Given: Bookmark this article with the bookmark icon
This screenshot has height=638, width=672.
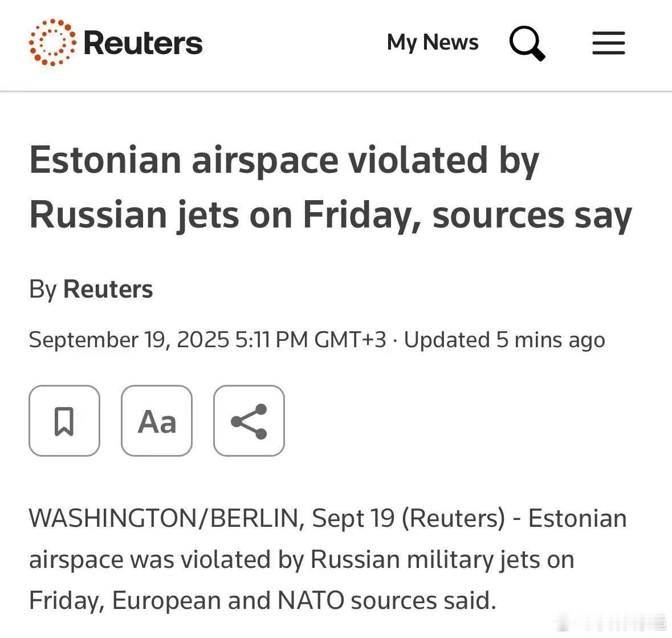Looking at the screenshot, I should tap(64, 421).
